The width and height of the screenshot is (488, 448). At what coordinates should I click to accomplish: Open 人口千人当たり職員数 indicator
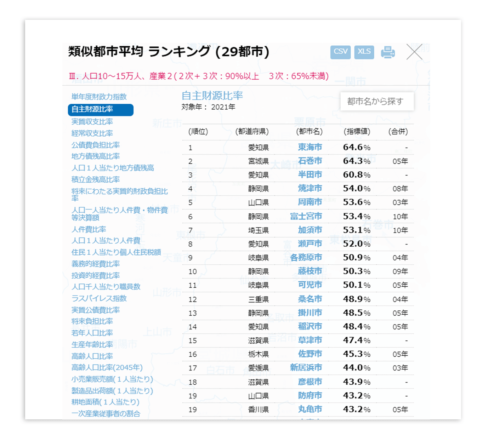[x=106, y=287]
